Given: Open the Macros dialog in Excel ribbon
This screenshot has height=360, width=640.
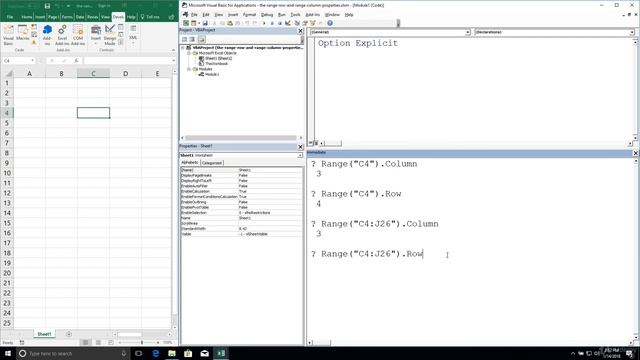Looking at the screenshot, I should coord(22,33).
